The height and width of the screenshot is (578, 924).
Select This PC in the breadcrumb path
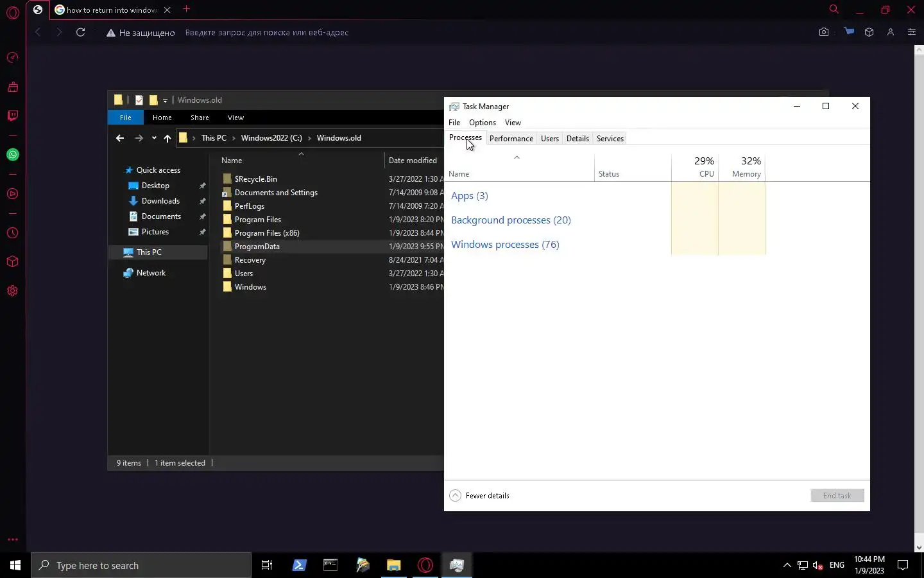pyautogui.click(x=214, y=138)
